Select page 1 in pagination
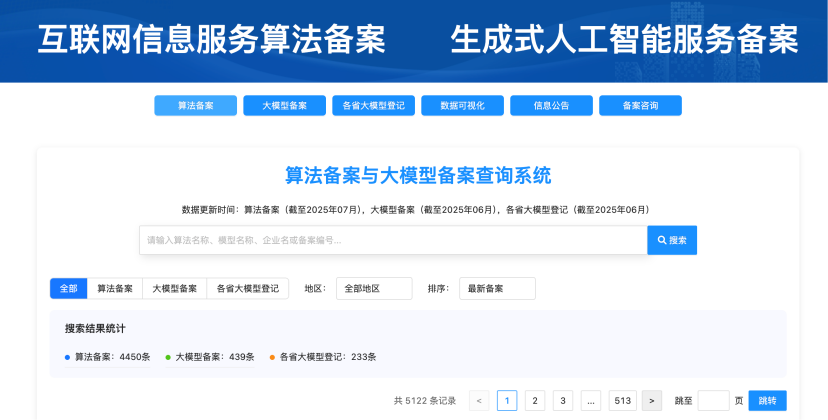Image resolution: width=828 pixels, height=420 pixels. 507,400
